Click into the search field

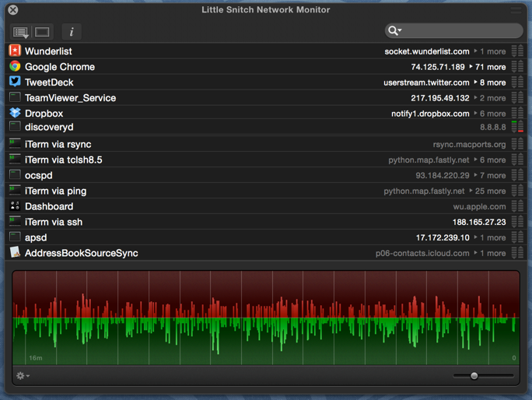(454, 31)
